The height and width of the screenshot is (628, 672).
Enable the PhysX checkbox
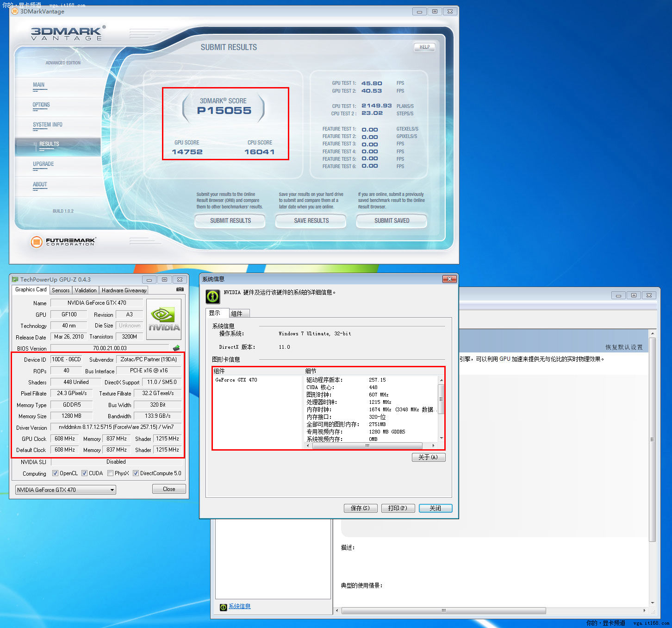(x=110, y=473)
